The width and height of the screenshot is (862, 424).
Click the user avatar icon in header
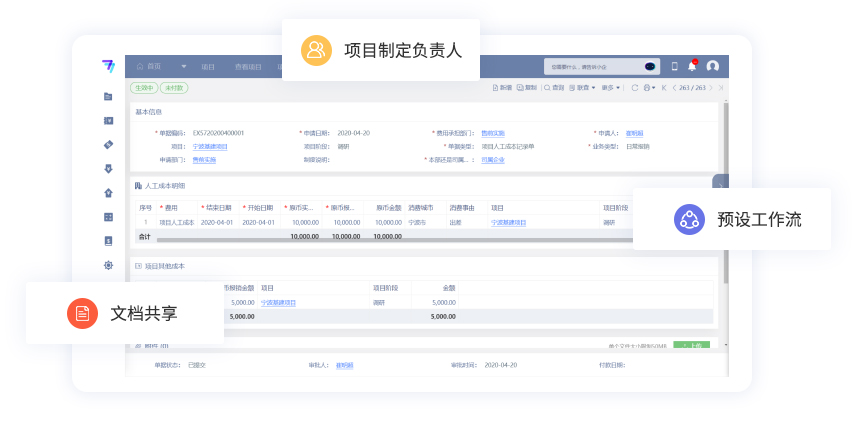tap(713, 66)
